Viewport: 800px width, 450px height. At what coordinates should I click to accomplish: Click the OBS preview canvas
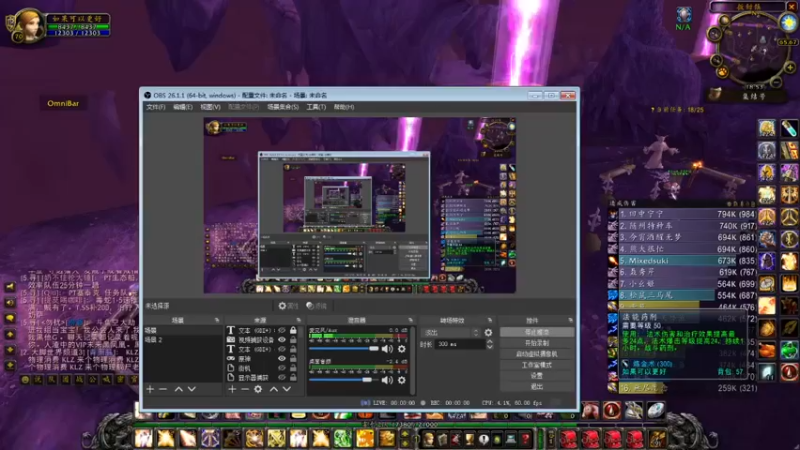pyautogui.click(x=360, y=205)
